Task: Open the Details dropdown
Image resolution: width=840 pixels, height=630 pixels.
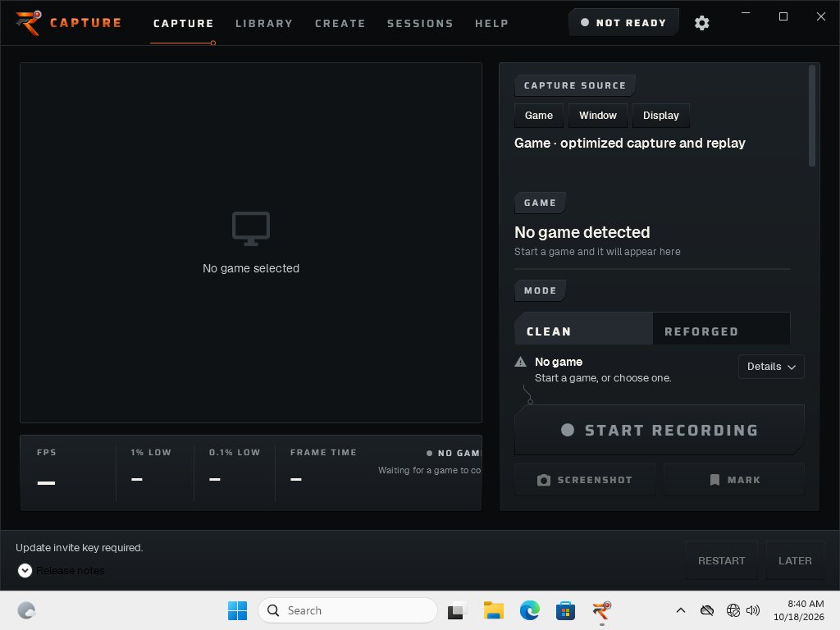Action: (x=771, y=367)
